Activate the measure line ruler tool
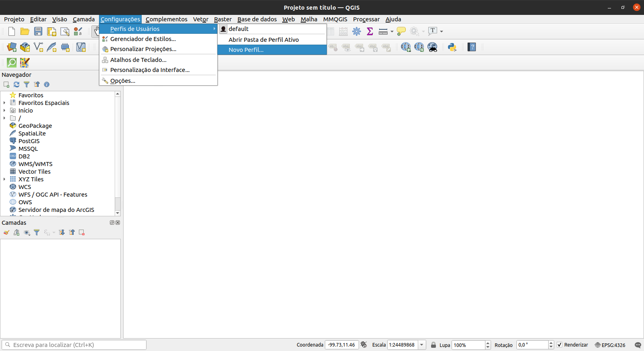 tap(383, 31)
